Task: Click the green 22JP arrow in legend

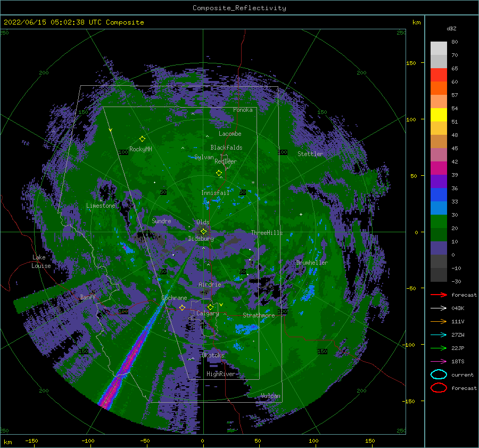Action: pos(439,348)
